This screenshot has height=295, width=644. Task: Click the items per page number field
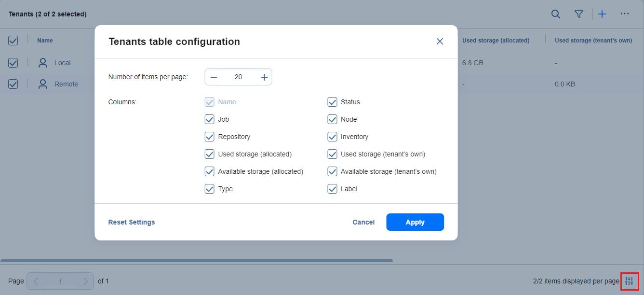coord(238,77)
